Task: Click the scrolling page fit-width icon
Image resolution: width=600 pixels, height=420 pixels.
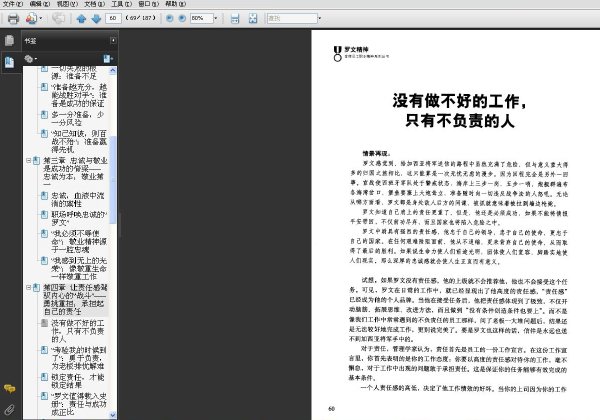Action: [x=235, y=18]
